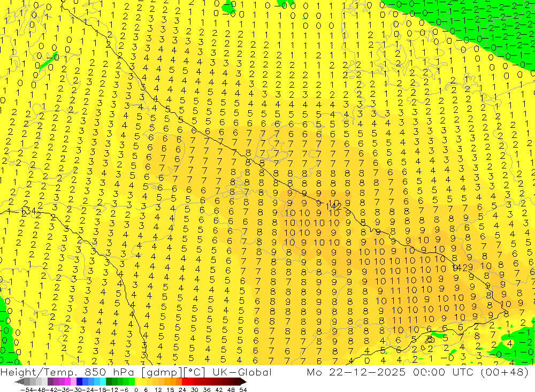Click the '850 hPa' level label
The width and height of the screenshot is (535, 392).
point(109,372)
